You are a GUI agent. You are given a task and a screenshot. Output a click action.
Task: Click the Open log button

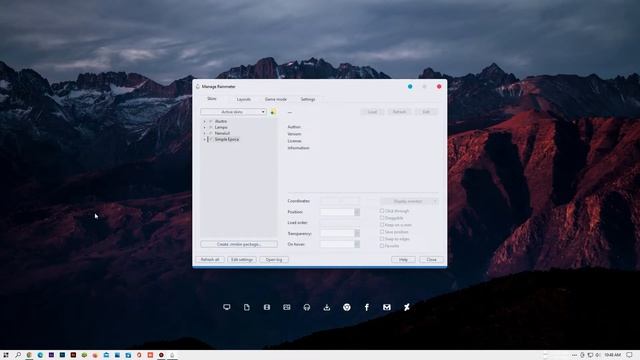pyautogui.click(x=274, y=260)
